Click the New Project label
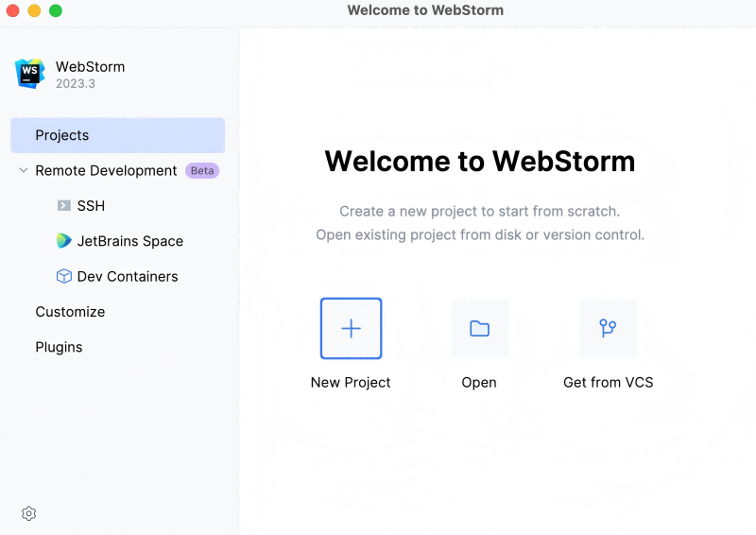The width and height of the screenshot is (756, 535). (351, 383)
